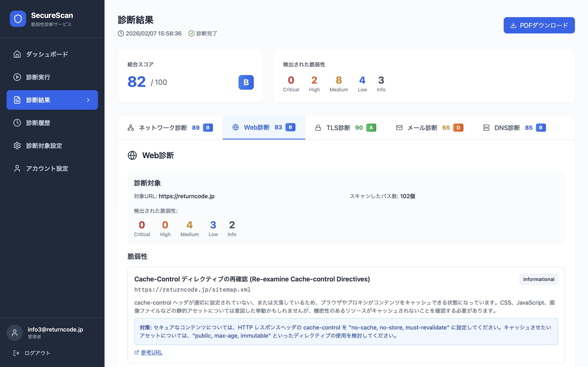Click the lock icon on the TLS診断 tab
Viewport: 588px width, 367px height.
tap(318, 128)
